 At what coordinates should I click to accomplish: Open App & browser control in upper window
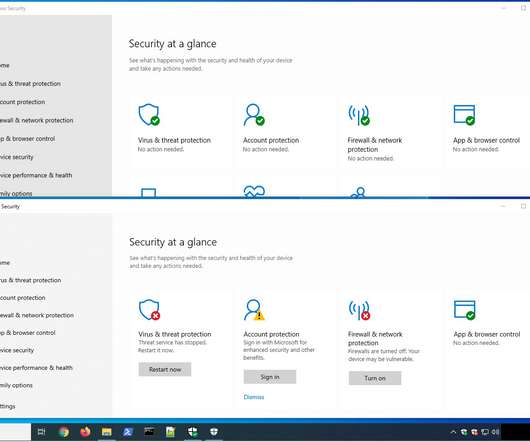click(486, 140)
